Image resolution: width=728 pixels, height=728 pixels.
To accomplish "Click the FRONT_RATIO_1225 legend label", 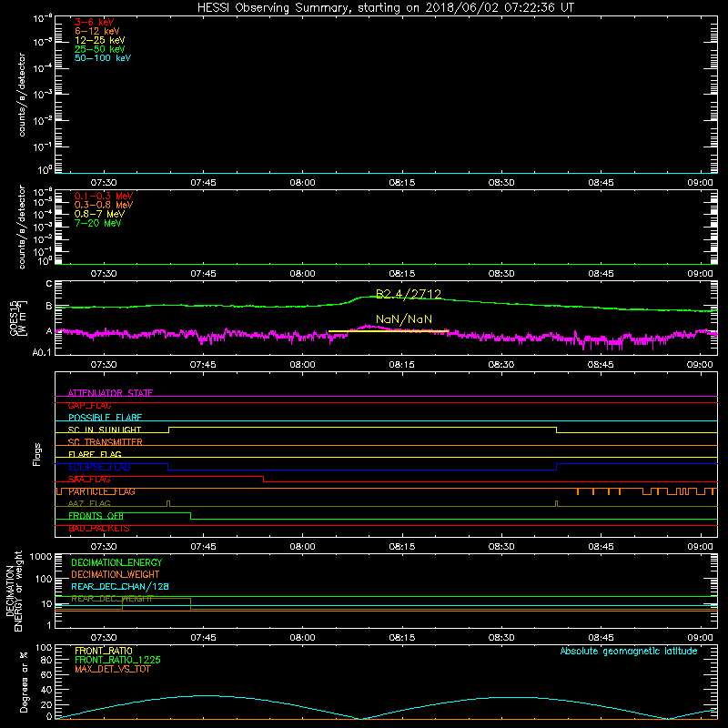I will (x=117, y=660).
